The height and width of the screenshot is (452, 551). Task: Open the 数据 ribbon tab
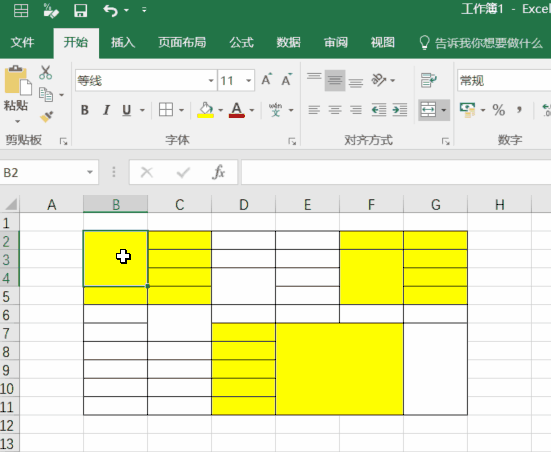289,43
